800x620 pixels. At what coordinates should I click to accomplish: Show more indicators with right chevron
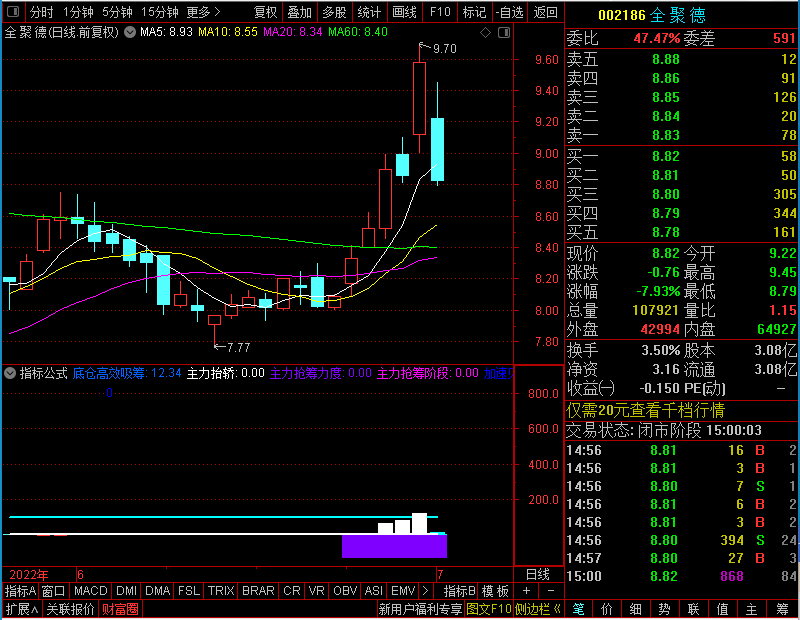coord(426,591)
